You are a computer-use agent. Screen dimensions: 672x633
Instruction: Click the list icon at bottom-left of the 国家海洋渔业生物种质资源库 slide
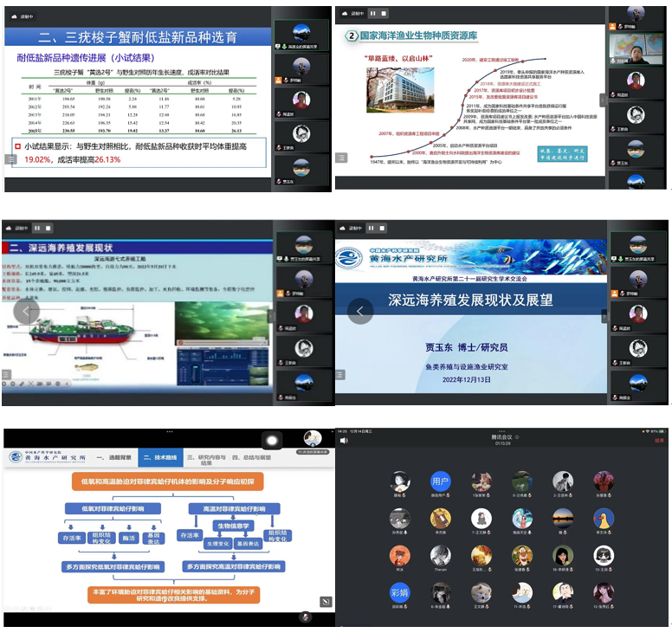pos(343,158)
